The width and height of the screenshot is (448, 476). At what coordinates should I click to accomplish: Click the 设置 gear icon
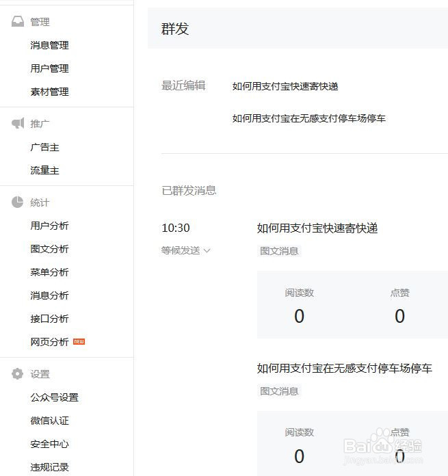pos(17,373)
